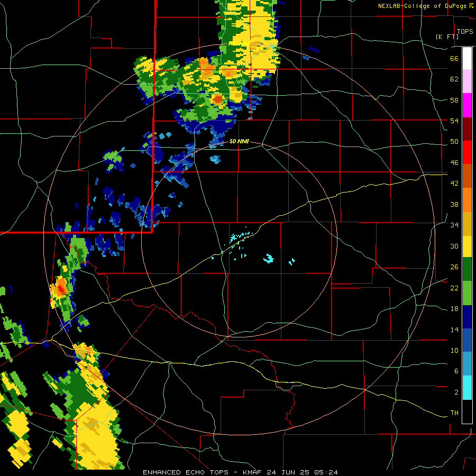Click the legend value 34

click(454, 225)
